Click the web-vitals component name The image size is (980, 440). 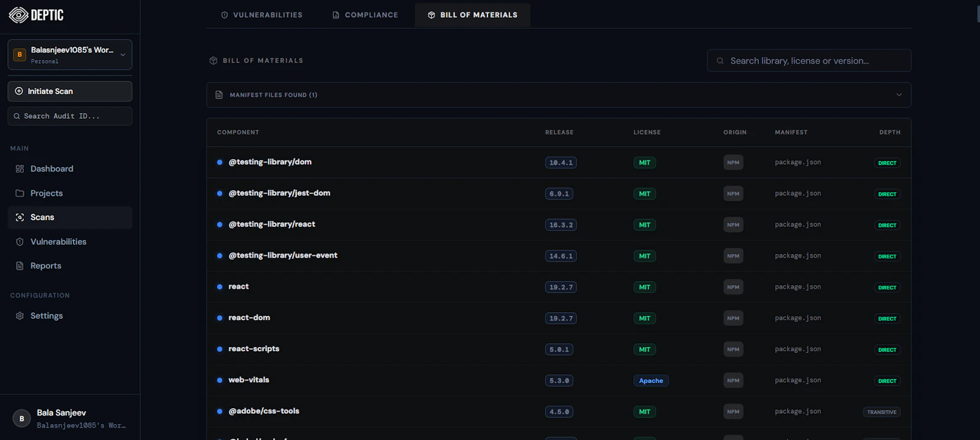(249, 380)
